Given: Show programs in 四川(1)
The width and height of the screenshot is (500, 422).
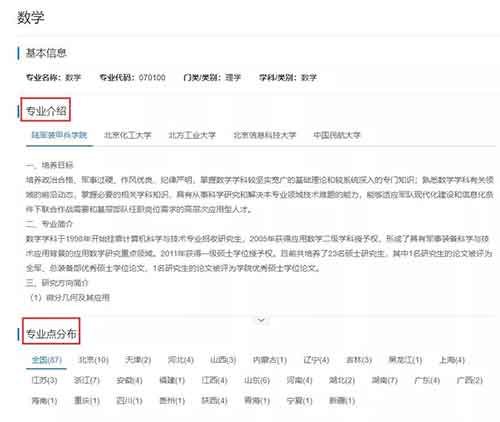Looking at the screenshot, I should [x=129, y=401].
